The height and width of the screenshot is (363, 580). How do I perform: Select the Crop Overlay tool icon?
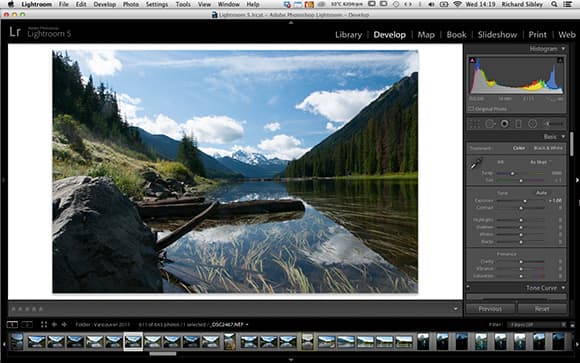(475, 124)
